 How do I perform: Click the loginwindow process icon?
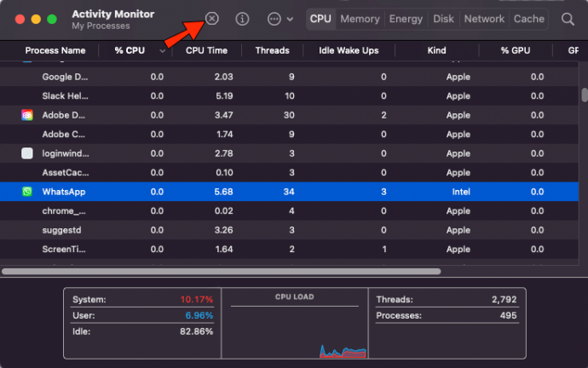[x=27, y=153]
